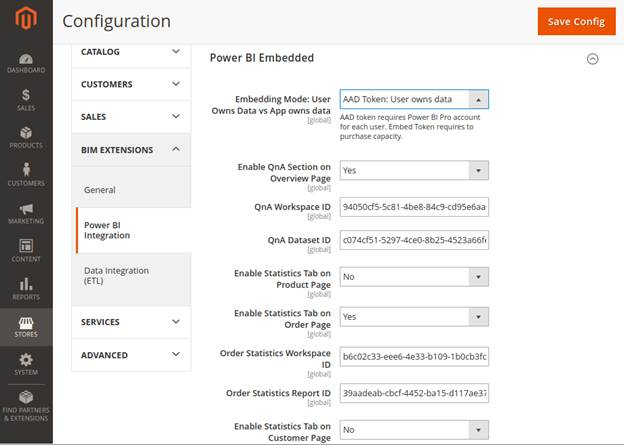The height and width of the screenshot is (445, 624).
Task: Expand the ADVANCED config section
Action: (x=131, y=355)
